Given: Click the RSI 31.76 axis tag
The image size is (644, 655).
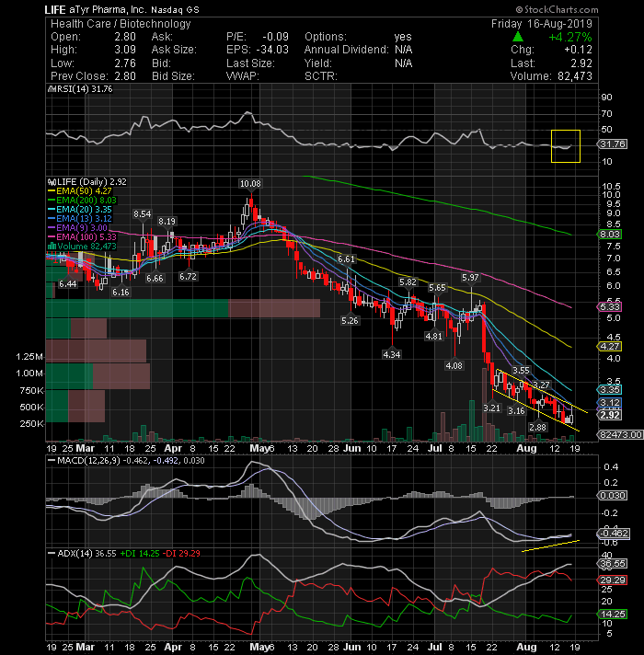Looking at the screenshot, I should click(612, 144).
